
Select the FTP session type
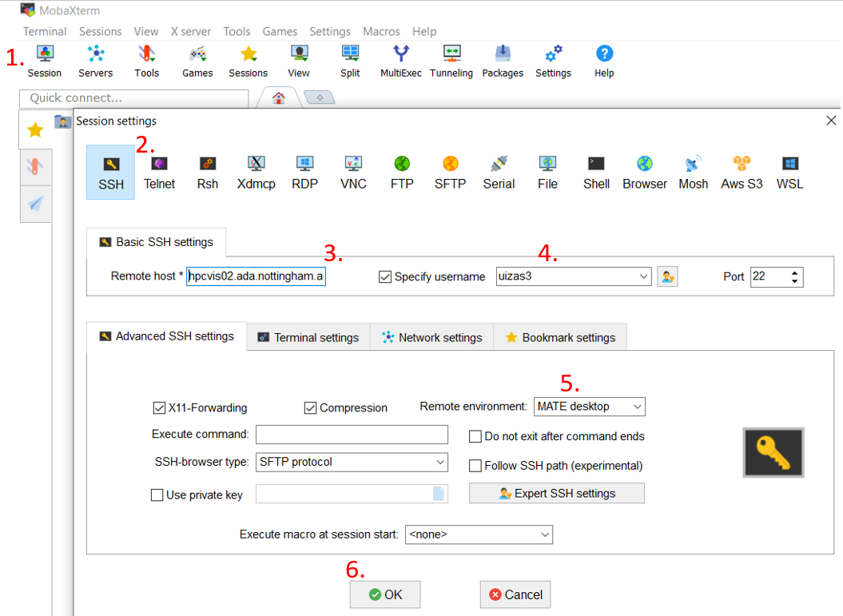(402, 173)
